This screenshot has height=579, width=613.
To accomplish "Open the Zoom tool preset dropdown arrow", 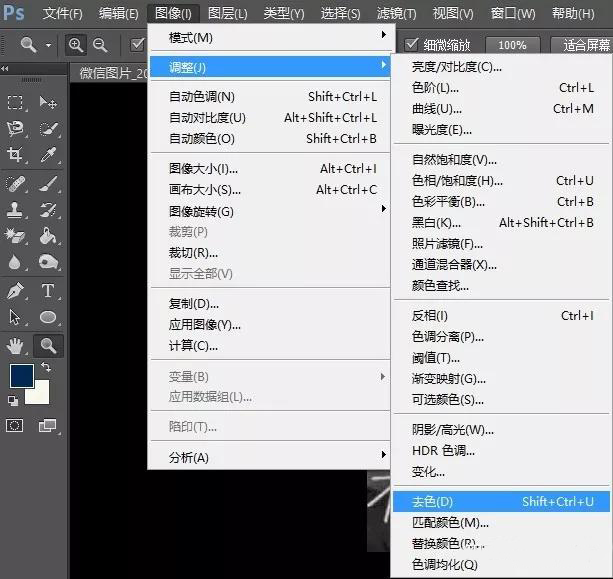I will 48,46.
